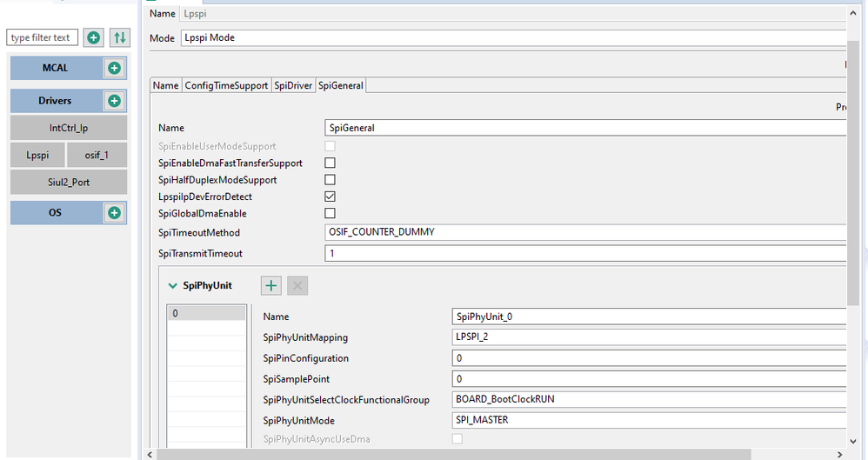Image resolution: width=868 pixels, height=460 pixels.
Task: Collapse the SpiPhyUnit section chevron
Action: (x=172, y=286)
